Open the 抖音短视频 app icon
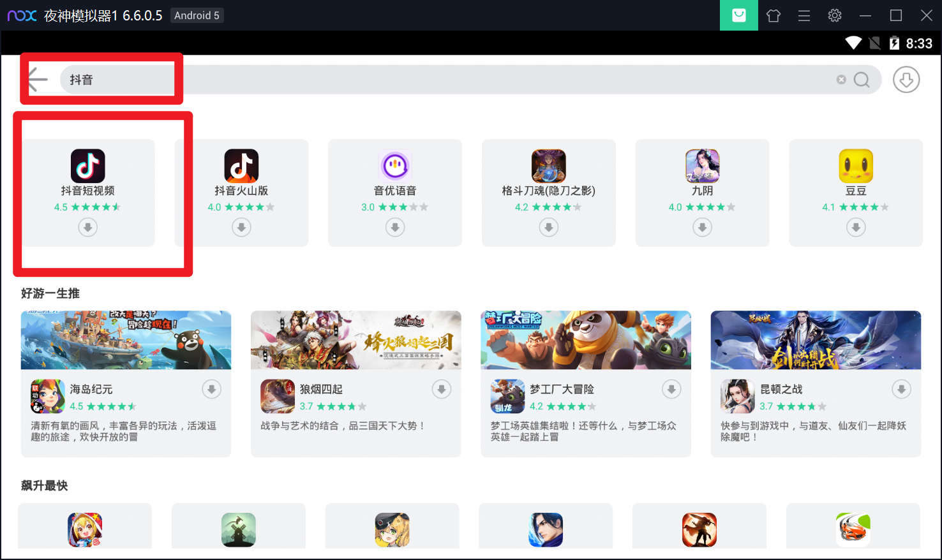The image size is (942, 560). 88,166
